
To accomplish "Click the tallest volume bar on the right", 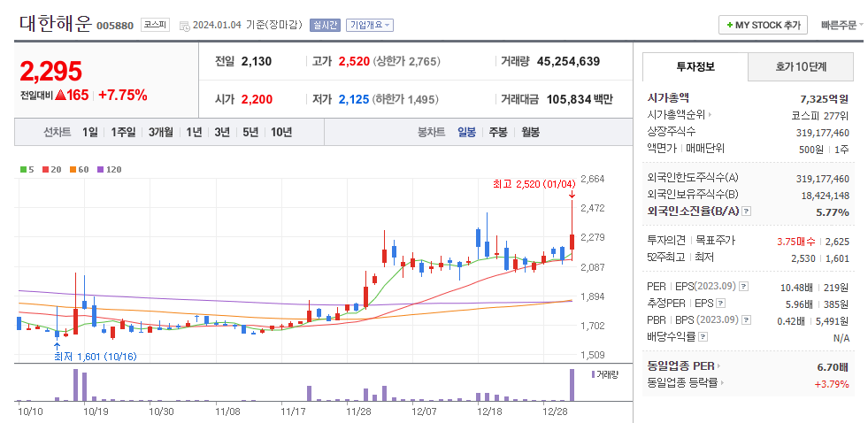I will (x=572, y=385).
